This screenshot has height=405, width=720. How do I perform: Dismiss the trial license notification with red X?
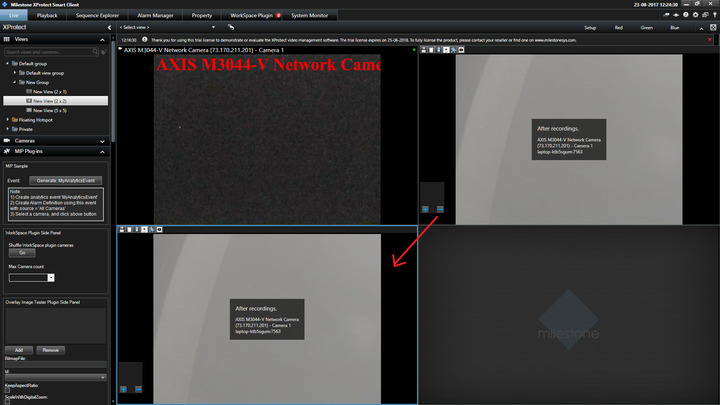coord(711,38)
